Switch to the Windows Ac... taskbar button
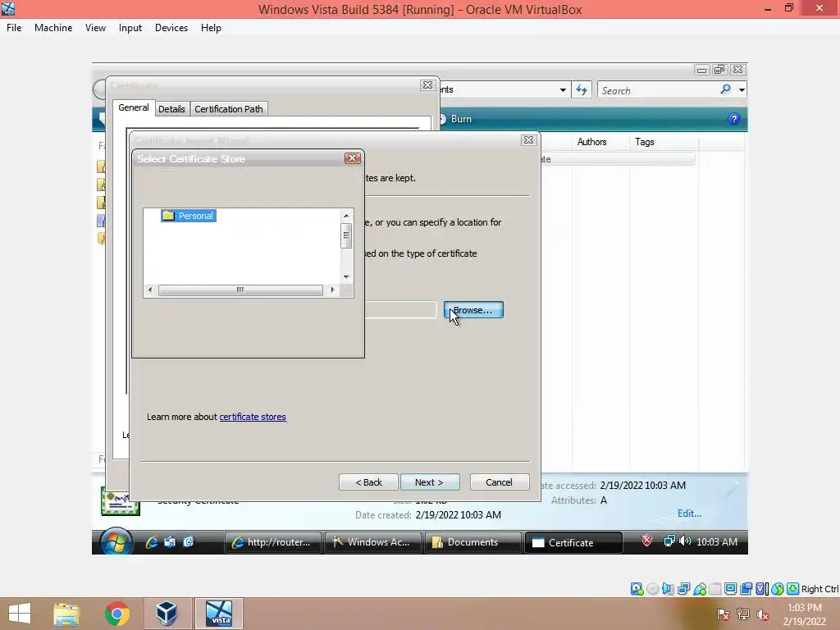Image resolution: width=840 pixels, height=630 pixels. click(x=372, y=542)
